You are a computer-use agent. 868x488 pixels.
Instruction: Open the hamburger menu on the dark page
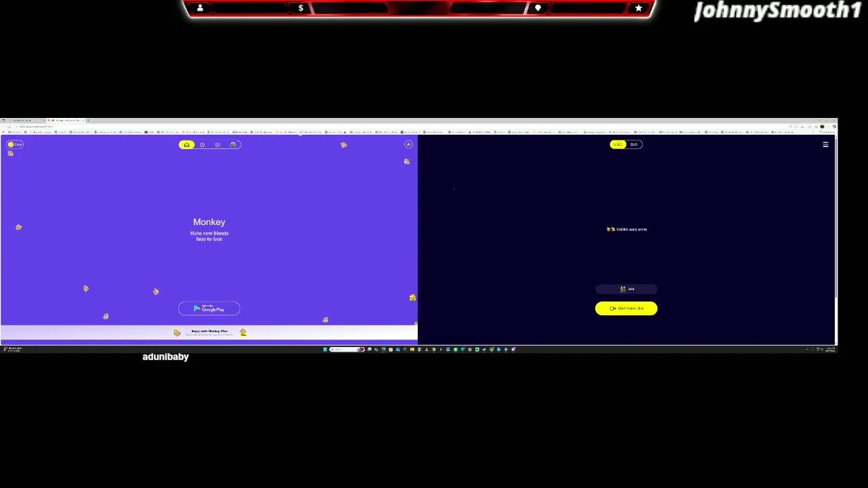pyautogui.click(x=825, y=144)
